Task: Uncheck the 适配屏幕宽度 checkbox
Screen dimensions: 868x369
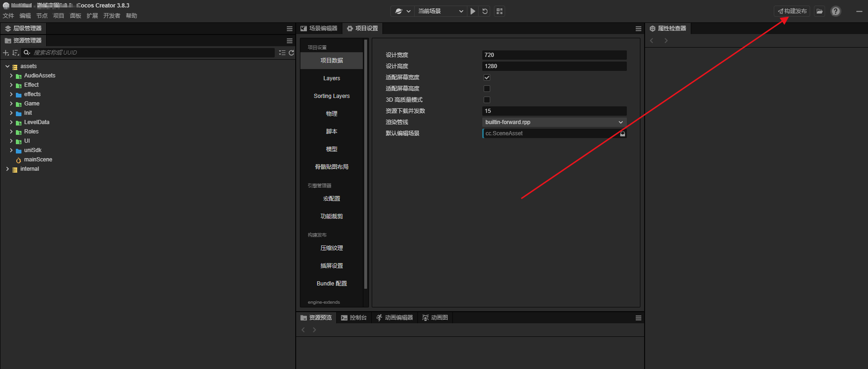Action: click(x=487, y=77)
